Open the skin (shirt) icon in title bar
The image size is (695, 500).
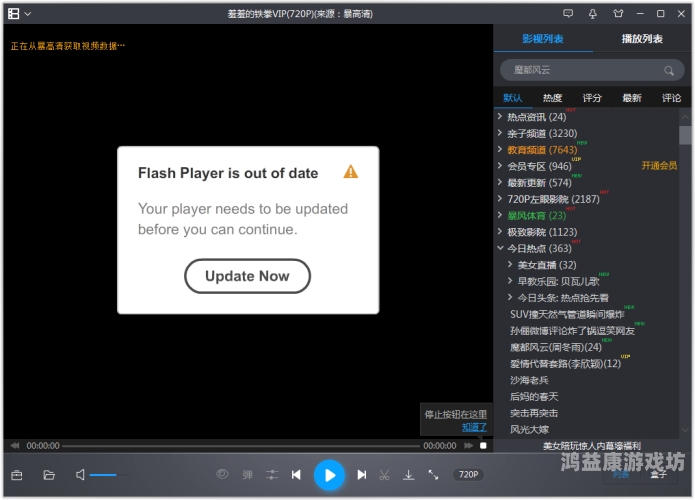click(618, 14)
